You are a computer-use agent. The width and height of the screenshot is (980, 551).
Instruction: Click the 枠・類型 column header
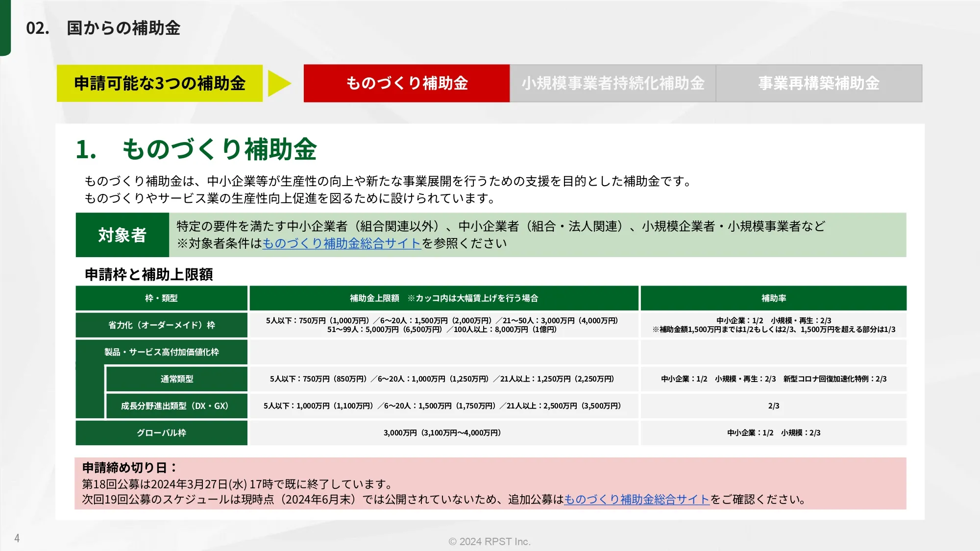click(x=161, y=298)
